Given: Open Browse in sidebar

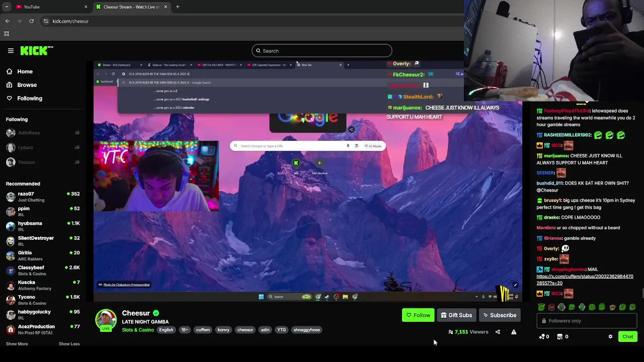Looking at the screenshot, I should (x=27, y=85).
